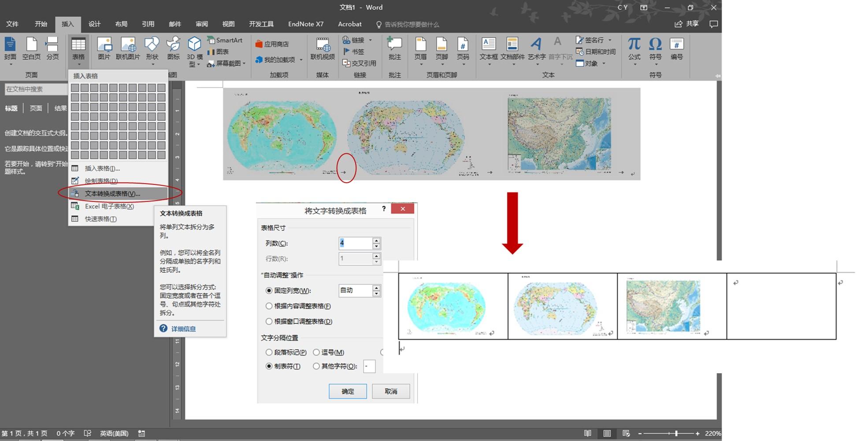
Task: Expand the 屏幕截图 dropdown
Action: pos(244,63)
